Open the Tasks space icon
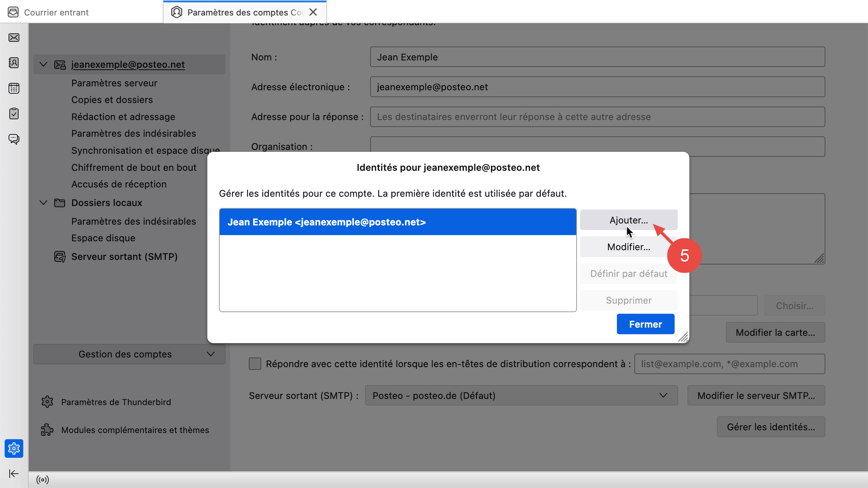Screen dimensions: 868x488 [14, 113]
